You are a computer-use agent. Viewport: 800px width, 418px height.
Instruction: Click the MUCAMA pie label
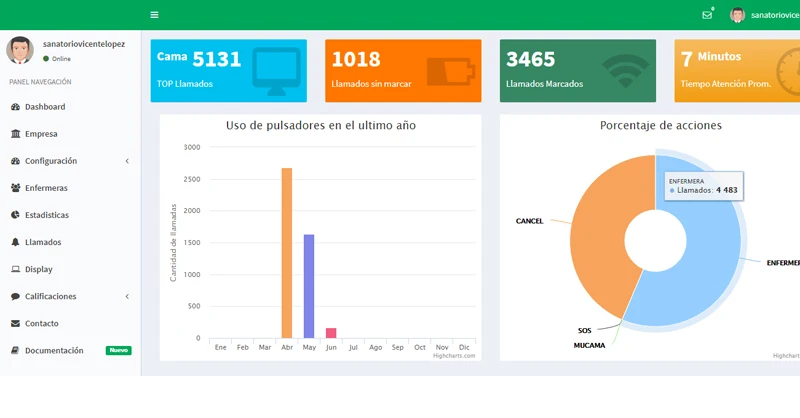click(589, 346)
